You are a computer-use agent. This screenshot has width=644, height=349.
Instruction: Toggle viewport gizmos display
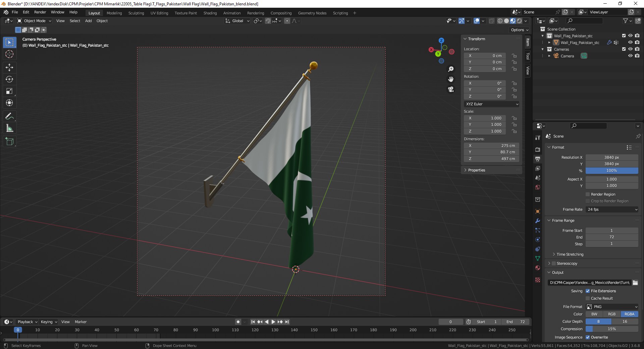click(x=462, y=21)
